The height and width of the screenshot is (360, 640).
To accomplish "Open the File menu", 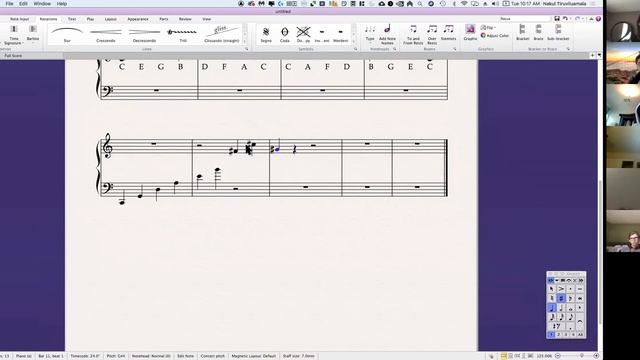I will [9, 4].
